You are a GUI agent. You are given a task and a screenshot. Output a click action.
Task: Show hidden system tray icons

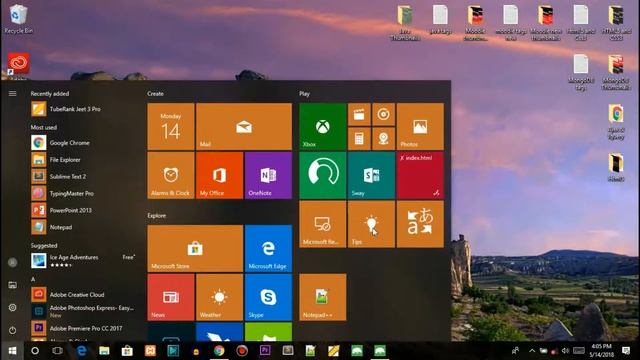532,351
